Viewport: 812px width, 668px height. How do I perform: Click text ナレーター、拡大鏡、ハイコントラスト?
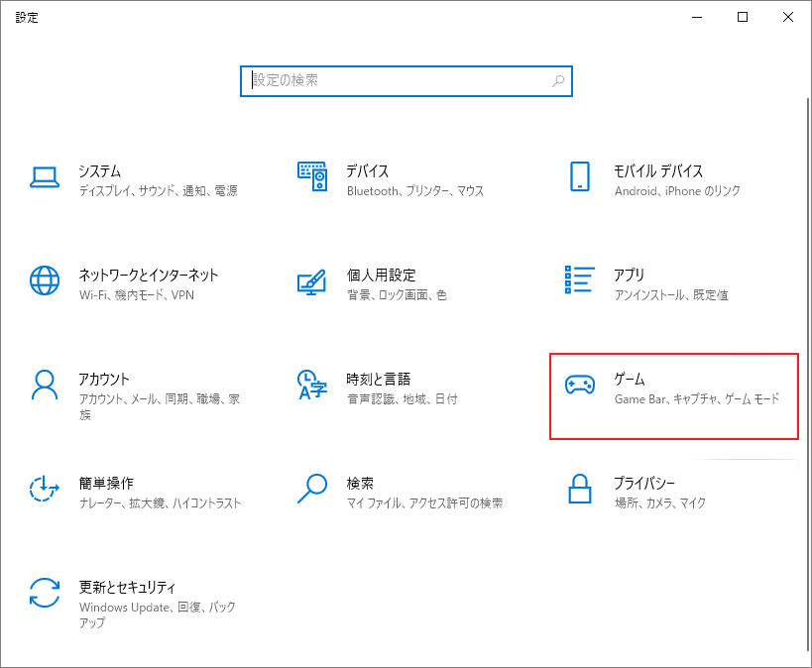(160, 503)
